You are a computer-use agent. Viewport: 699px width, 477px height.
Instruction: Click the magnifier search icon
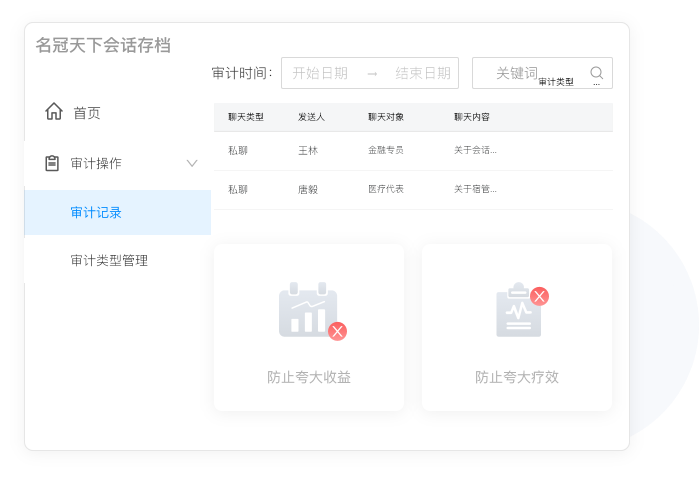pyautogui.click(x=597, y=73)
